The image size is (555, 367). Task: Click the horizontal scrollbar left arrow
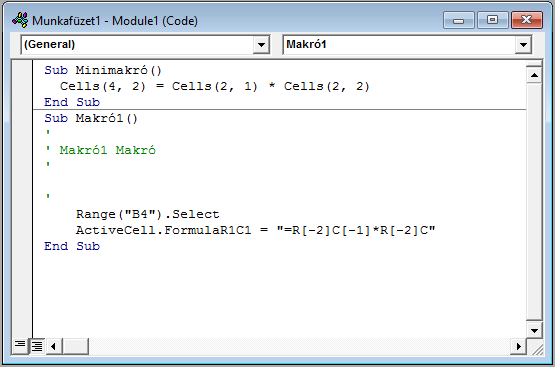click(x=54, y=346)
